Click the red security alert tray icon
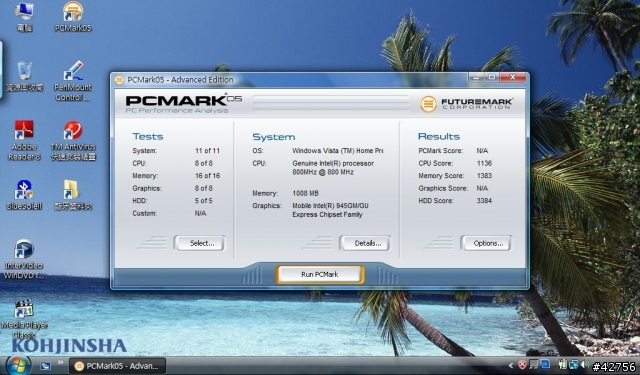Viewport: 640px width, 375px height. (x=522, y=364)
